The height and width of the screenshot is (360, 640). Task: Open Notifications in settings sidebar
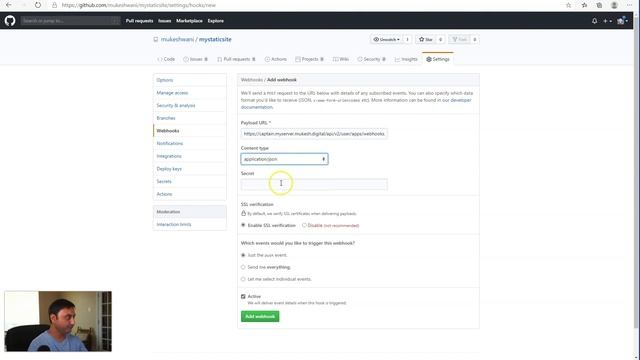click(190, 143)
